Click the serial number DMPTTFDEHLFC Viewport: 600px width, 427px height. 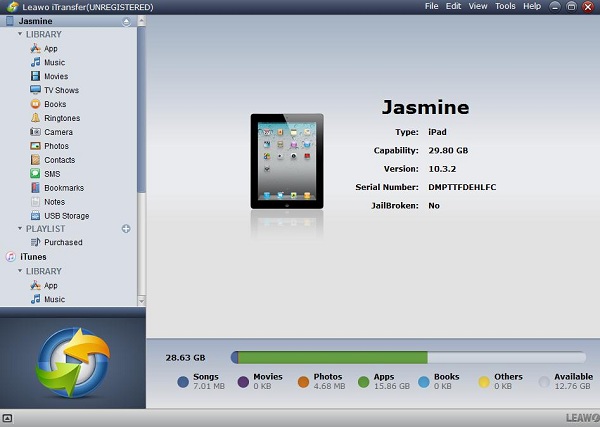[462, 187]
